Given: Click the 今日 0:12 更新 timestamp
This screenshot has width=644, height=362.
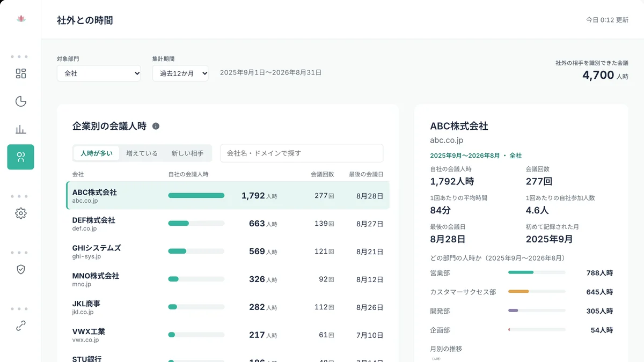Looking at the screenshot, I should click(607, 20).
